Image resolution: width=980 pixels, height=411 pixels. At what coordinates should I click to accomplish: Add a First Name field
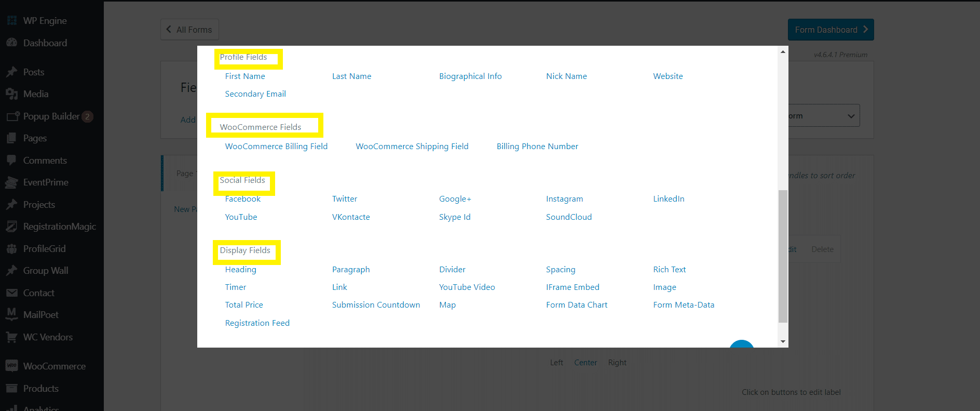[245, 76]
